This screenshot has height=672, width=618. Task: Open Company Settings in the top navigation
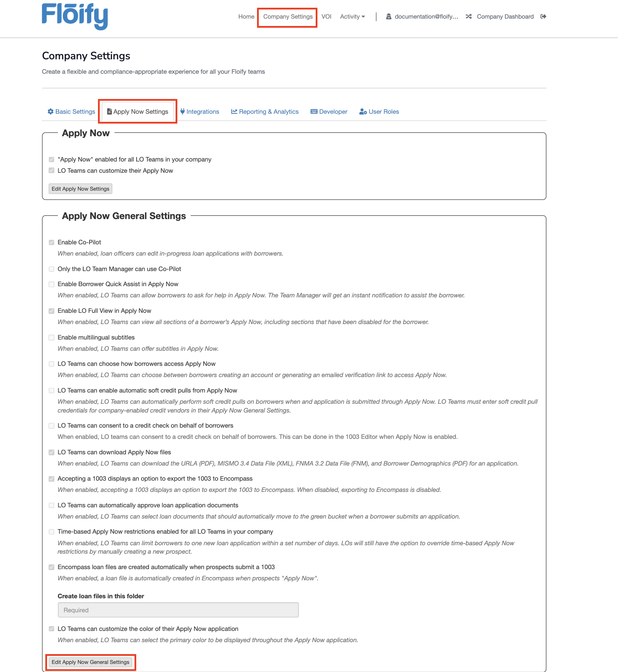tap(288, 17)
